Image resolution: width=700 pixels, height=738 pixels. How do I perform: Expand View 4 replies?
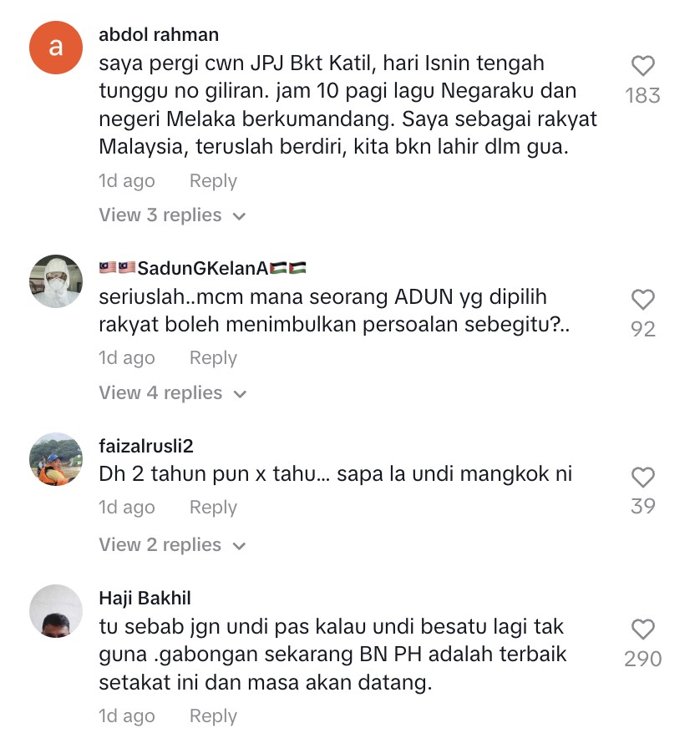[x=173, y=393]
